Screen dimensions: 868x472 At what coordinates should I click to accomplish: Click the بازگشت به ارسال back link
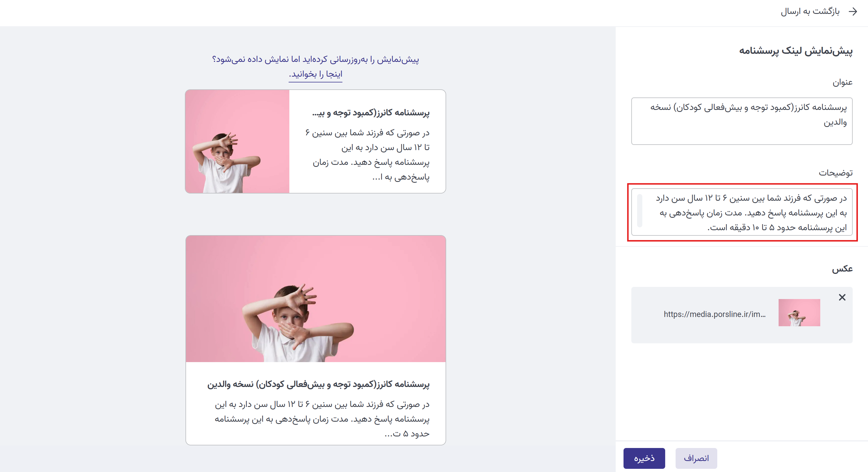tap(810, 12)
